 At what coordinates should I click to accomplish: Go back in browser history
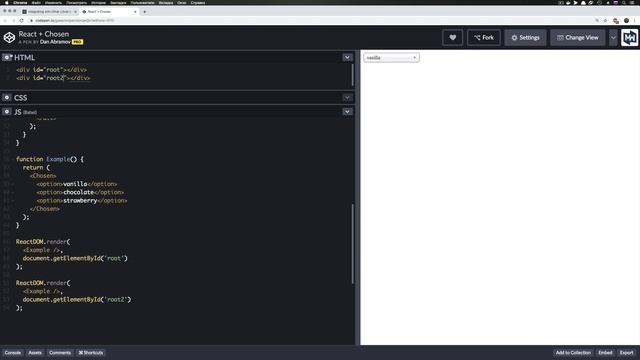point(5,20)
